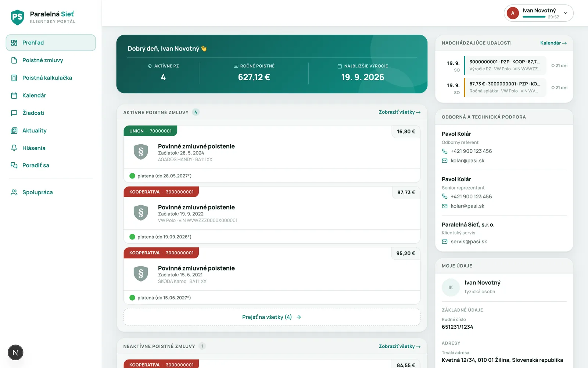Click the Paralelná Sieť shield logo

coord(17,17)
